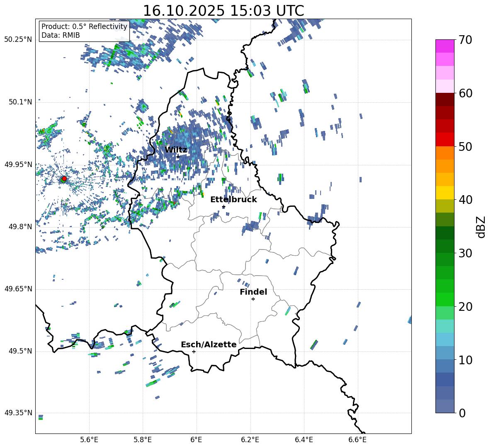The width and height of the screenshot is (491, 448).
Task: Click the Esch/Alzette city label
Action: [209, 344]
